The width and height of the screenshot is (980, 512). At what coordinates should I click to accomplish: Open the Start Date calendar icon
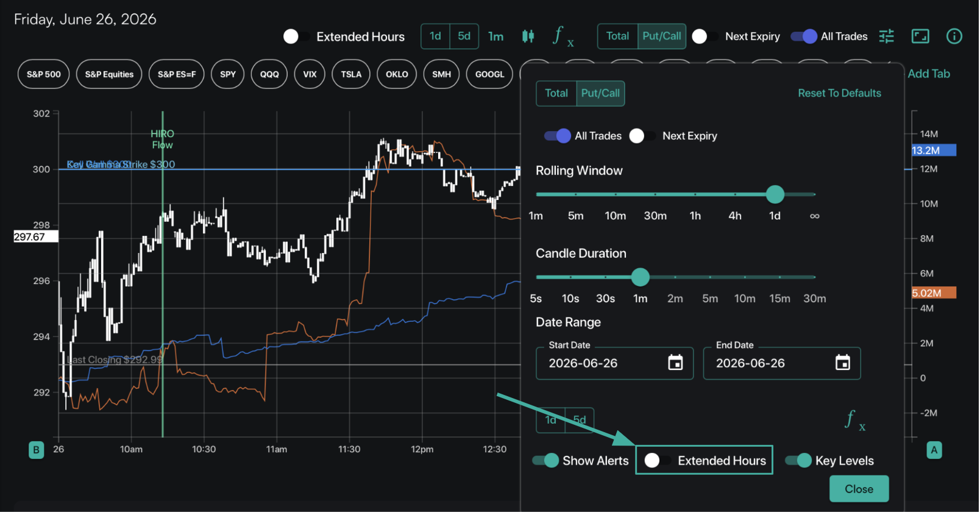(675, 363)
